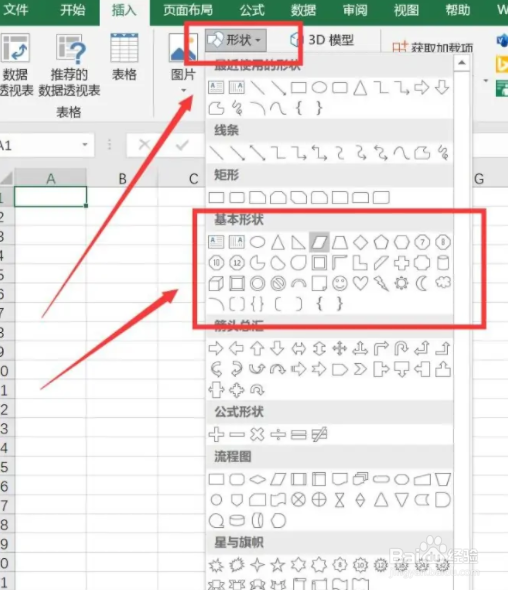Pick the chevron arrow shape
The image size is (508, 590).
point(360,369)
